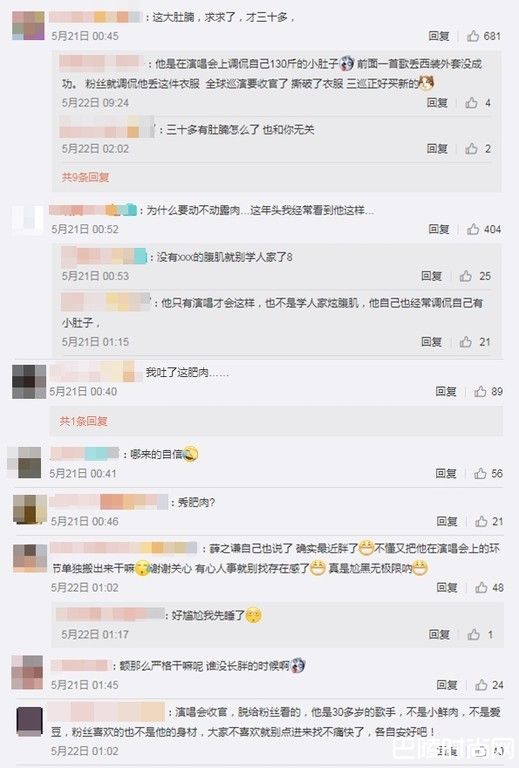The width and height of the screenshot is (519, 768).
Task: Reply to the 48-like comment from 5月22日 01:02
Action: pyautogui.click(x=447, y=587)
